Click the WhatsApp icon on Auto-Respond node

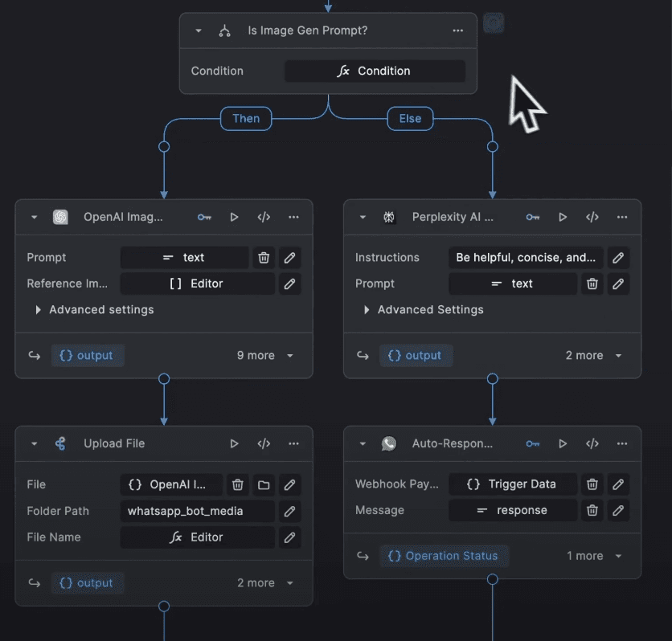coord(389,443)
